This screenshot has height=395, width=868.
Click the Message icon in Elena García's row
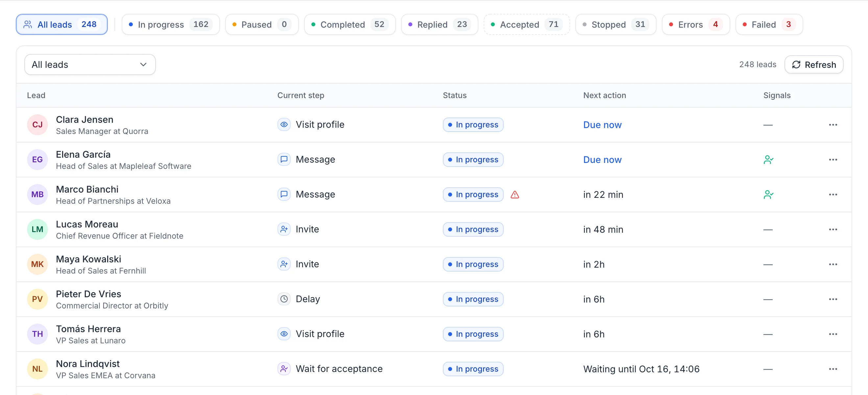[284, 159]
